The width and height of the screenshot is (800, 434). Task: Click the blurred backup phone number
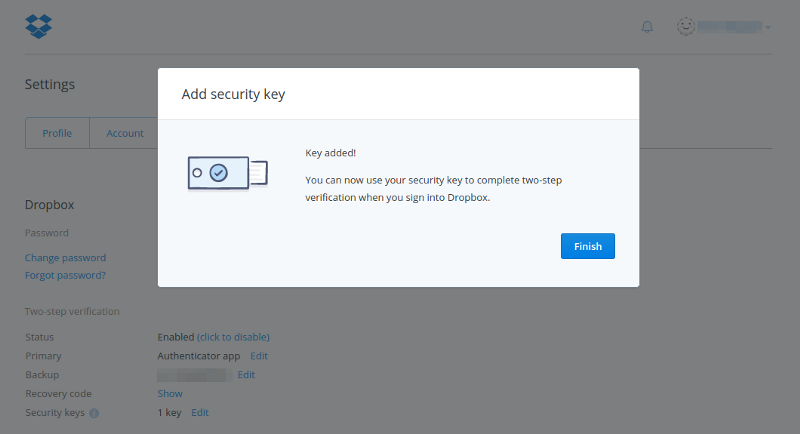click(194, 375)
